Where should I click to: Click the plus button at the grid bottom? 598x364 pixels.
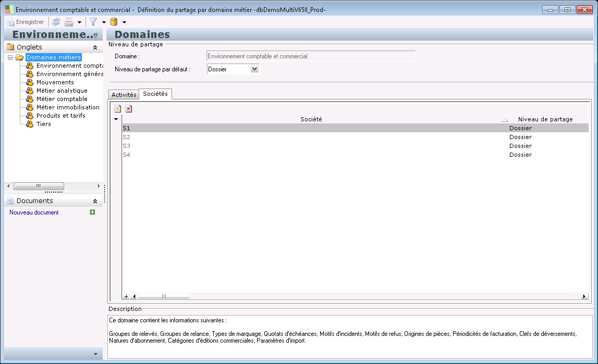(126, 296)
